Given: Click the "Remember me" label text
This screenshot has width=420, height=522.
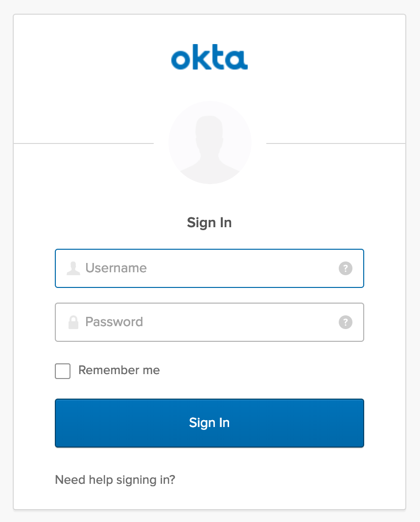Looking at the screenshot, I should 119,370.
